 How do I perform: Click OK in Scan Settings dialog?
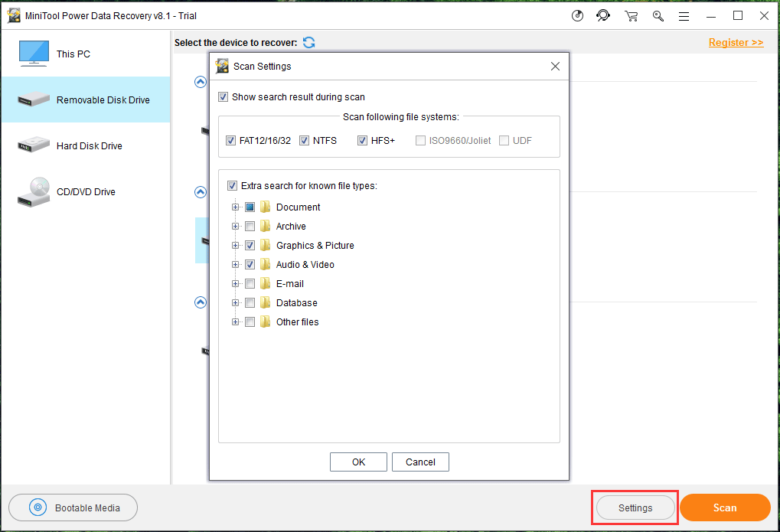coord(358,462)
